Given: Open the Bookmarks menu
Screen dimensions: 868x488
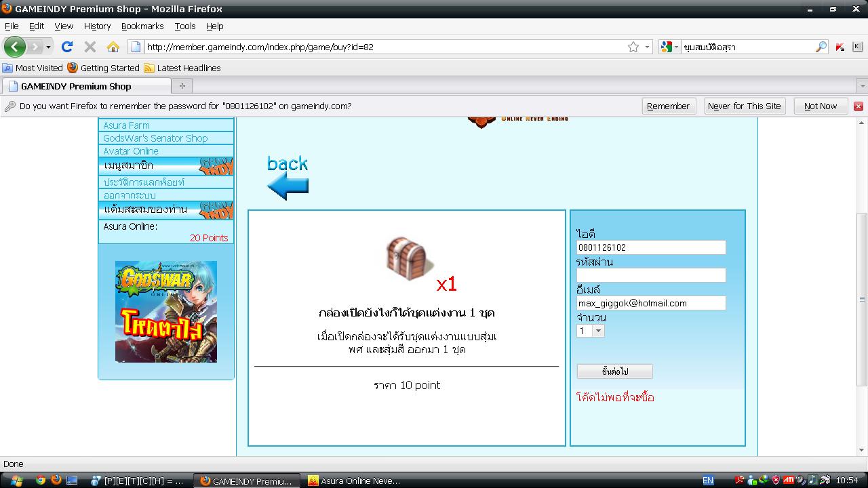Looking at the screenshot, I should [142, 26].
